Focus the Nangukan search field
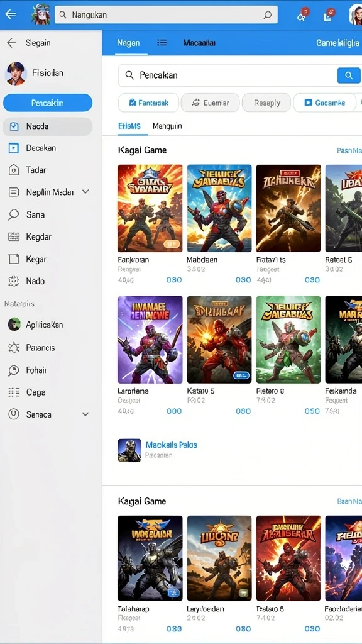The height and width of the screenshot is (644, 362). [166, 15]
